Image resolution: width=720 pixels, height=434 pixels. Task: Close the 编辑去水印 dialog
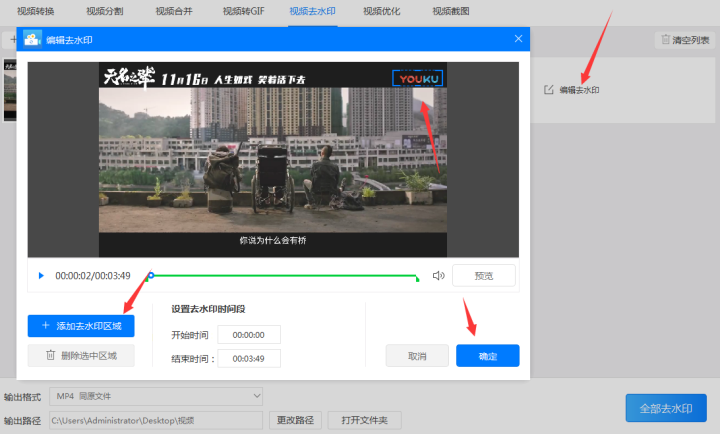(518, 39)
